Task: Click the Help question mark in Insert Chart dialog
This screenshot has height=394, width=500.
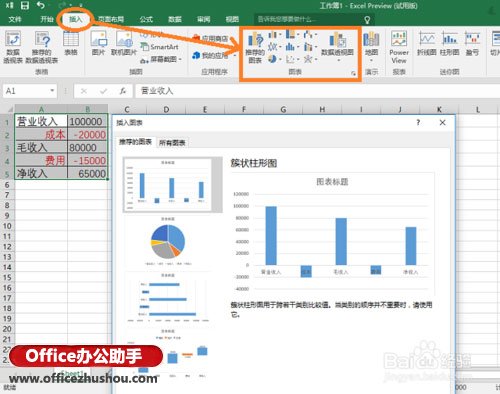Action: pos(418,122)
